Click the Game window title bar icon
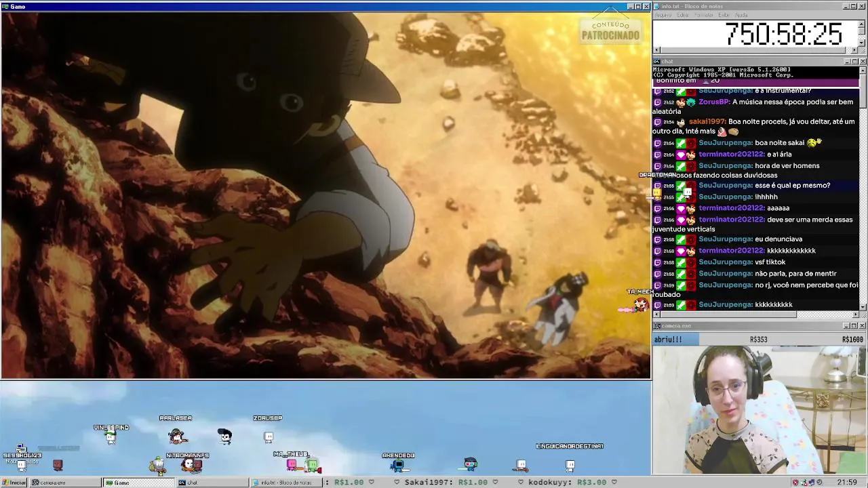 tap(5, 6)
